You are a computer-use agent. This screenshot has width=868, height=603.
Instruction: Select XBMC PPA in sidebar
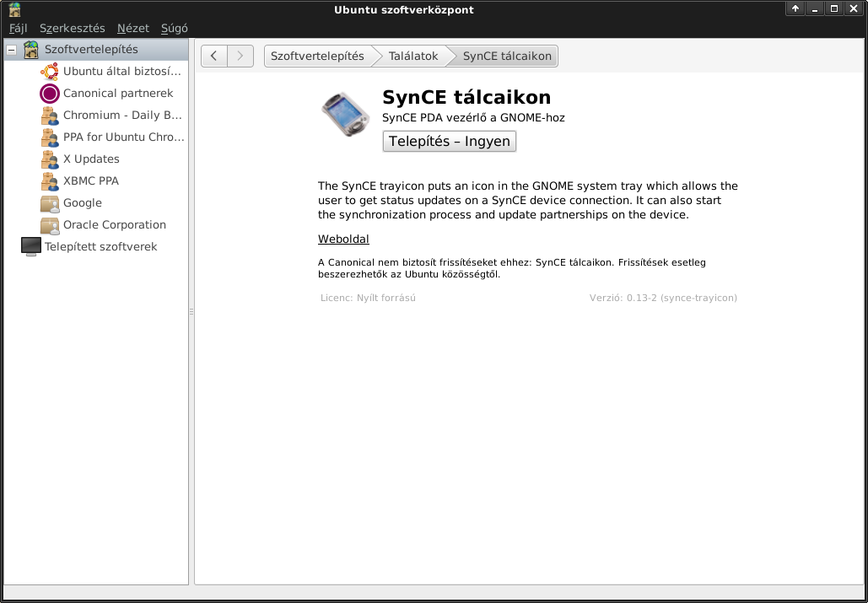click(96, 180)
